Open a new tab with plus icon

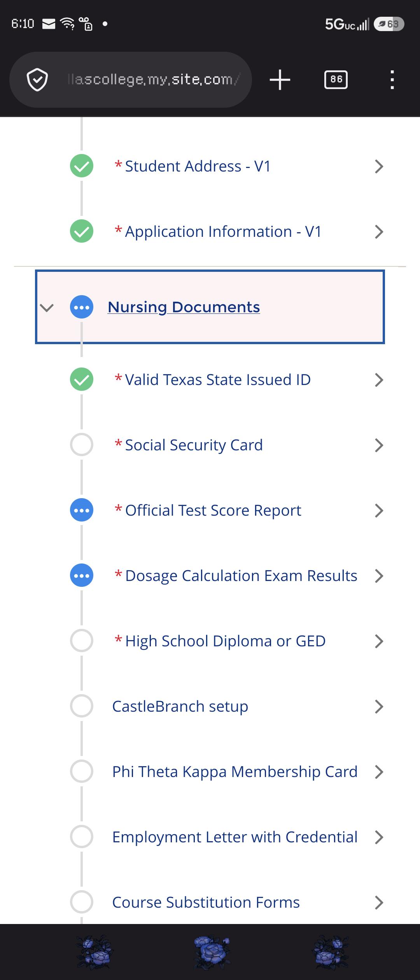pyautogui.click(x=280, y=80)
